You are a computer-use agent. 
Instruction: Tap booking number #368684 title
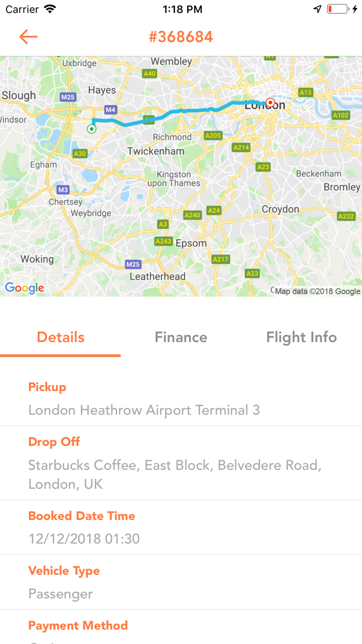click(x=181, y=37)
